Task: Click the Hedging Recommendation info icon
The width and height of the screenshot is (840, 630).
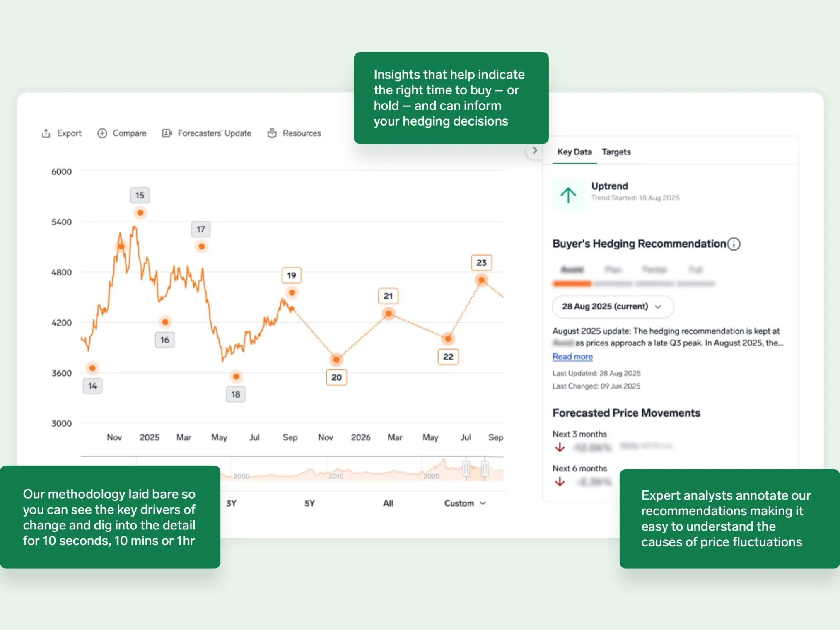Action: click(x=734, y=244)
